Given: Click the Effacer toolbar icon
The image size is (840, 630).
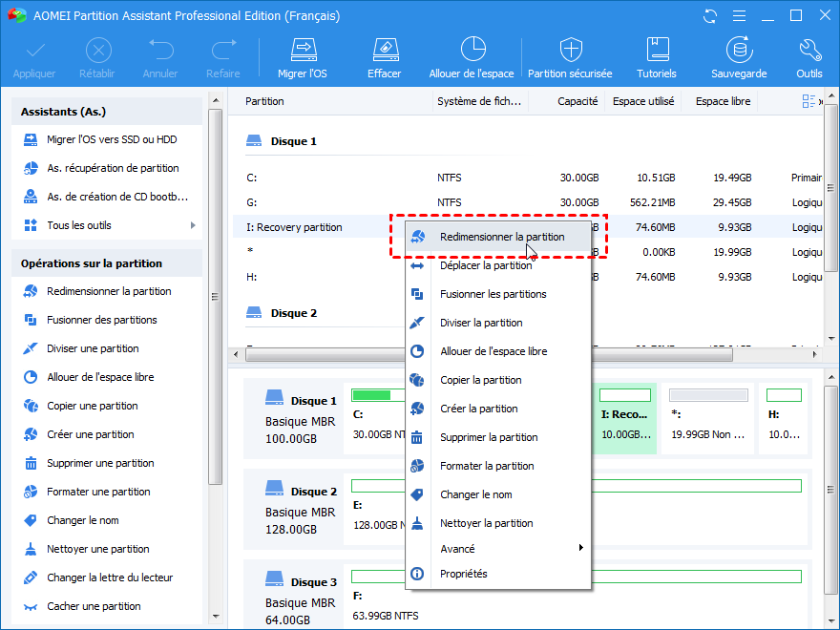Looking at the screenshot, I should pyautogui.click(x=384, y=51).
